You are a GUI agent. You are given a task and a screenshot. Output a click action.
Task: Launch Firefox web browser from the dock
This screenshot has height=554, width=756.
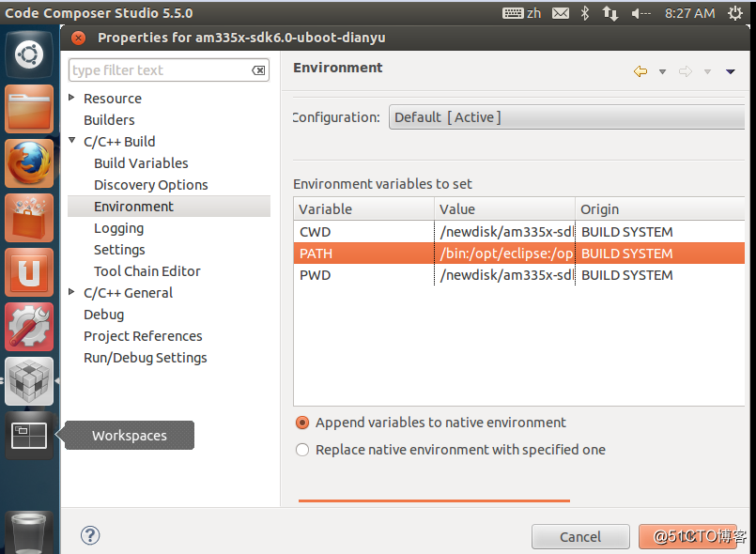(29, 163)
